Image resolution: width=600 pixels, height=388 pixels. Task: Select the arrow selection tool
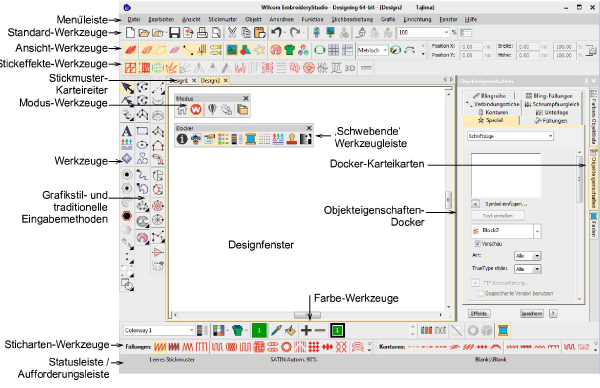click(127, 88)
